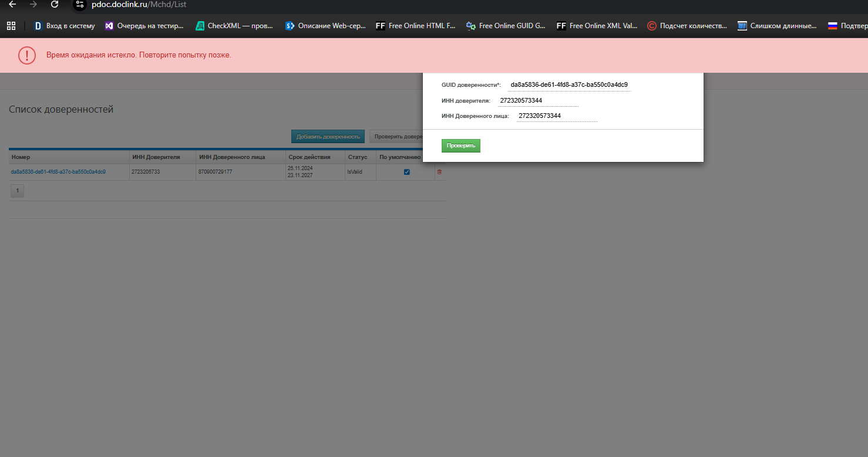Click the 'Срок действия' column header
The image size is (868, 457).
[x=315, y=157]
